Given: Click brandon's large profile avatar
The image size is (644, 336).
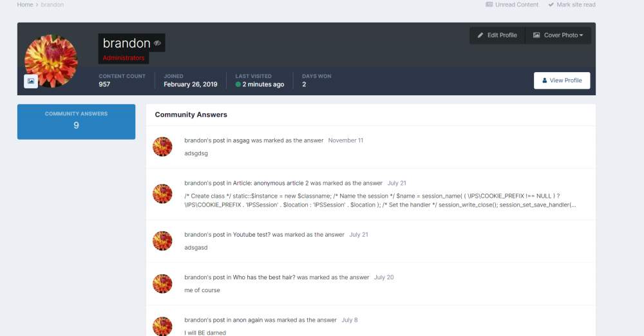Looking at the screenshot, I should point(51,61).
